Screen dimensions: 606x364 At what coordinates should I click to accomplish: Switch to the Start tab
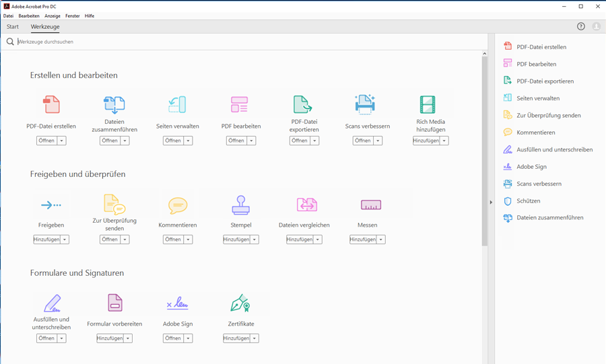pyautogui.click(x=12, y=27)
